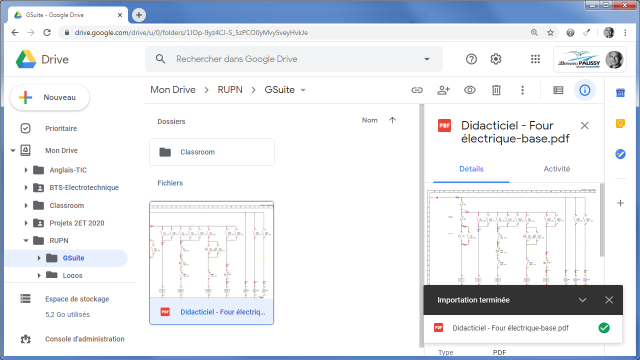This screenshot has width=640, height=360.
Task: Sort by Nom column header
Action: coord(369,120)
